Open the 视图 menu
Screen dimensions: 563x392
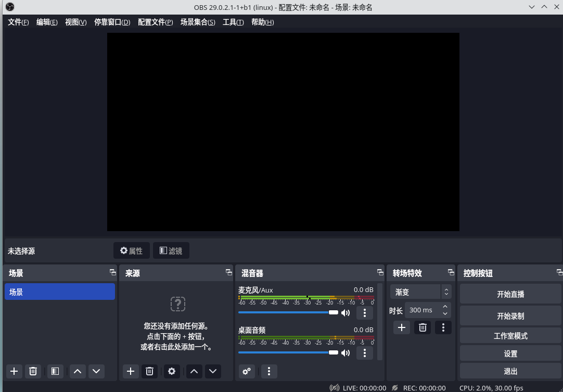click(x=76, y=22)
